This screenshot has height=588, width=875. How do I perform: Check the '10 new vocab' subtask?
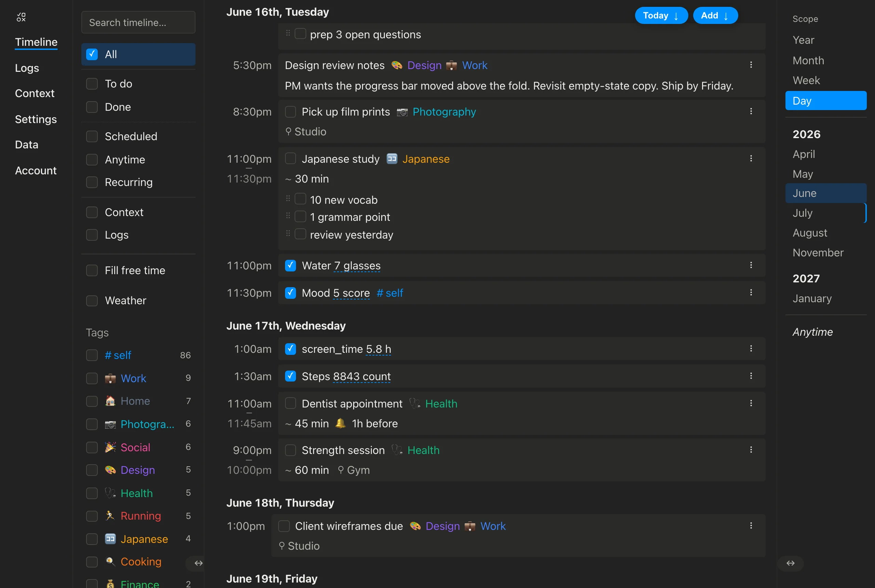pyautogui.click(x=300, y=199)
